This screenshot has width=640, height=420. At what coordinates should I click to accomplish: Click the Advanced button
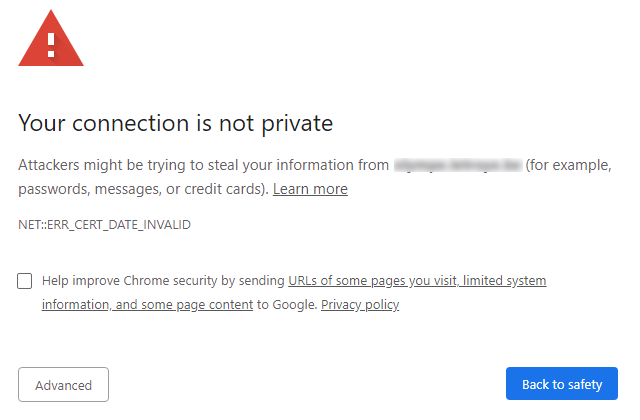click(63, 384)
